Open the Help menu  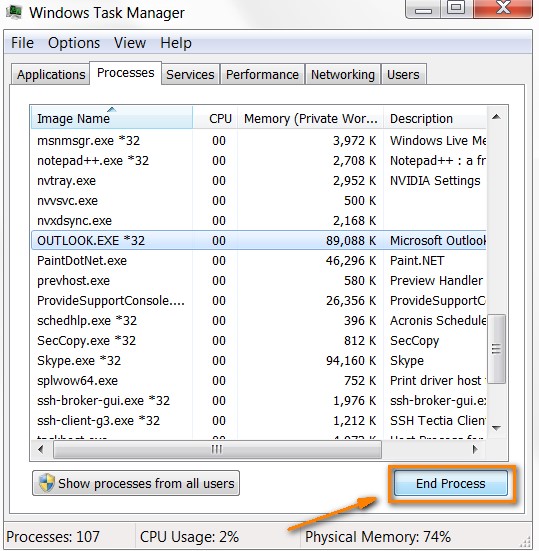[x=176, y=43]
